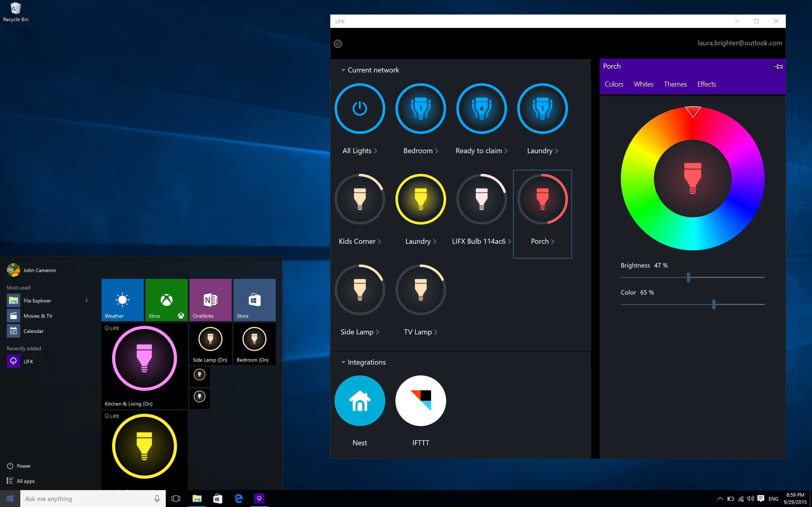Collapse the Integrations section
The image size is (812, 507).
click(343, 362)
